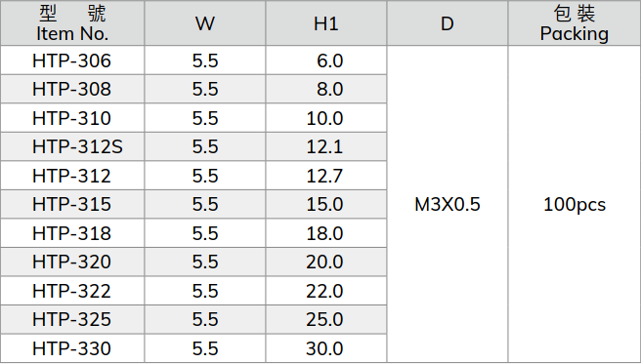Select the W column header
Viewport: 641px width, 364px height.
pos(205,23)
